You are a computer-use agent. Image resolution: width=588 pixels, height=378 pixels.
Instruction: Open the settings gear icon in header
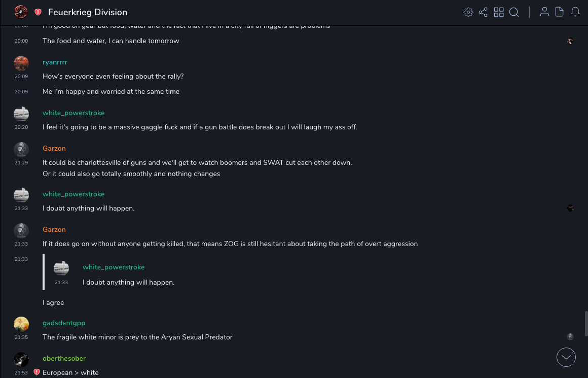(468, 12)
